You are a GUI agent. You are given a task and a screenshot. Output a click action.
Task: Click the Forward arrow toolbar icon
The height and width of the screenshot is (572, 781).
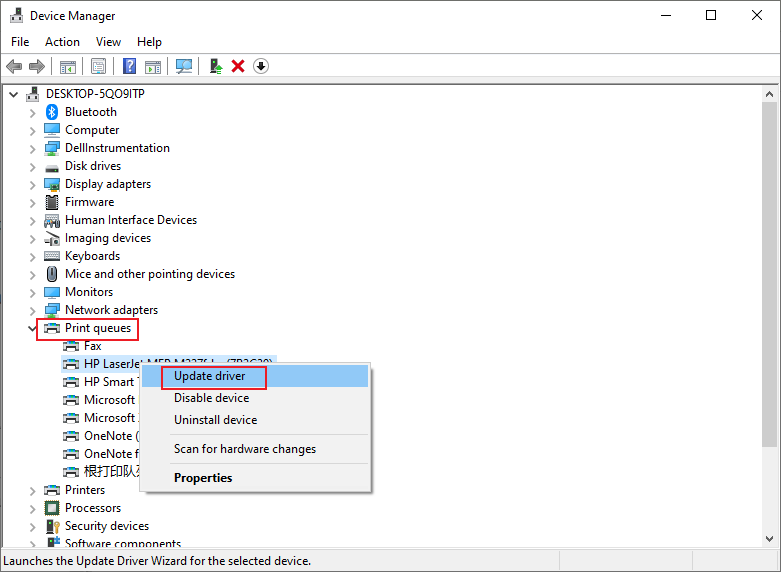(x=37, y=66)
